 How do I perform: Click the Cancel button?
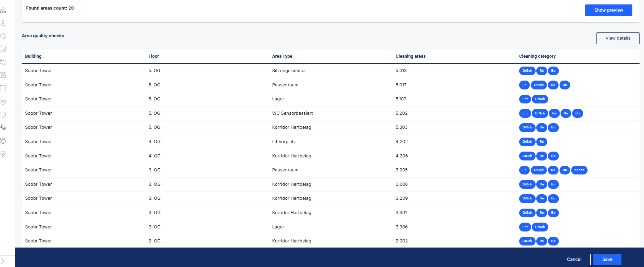[x=574, y=259]
